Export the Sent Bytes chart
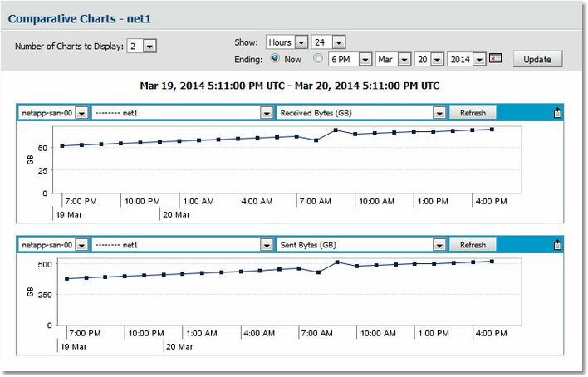 tap(557, 245)
